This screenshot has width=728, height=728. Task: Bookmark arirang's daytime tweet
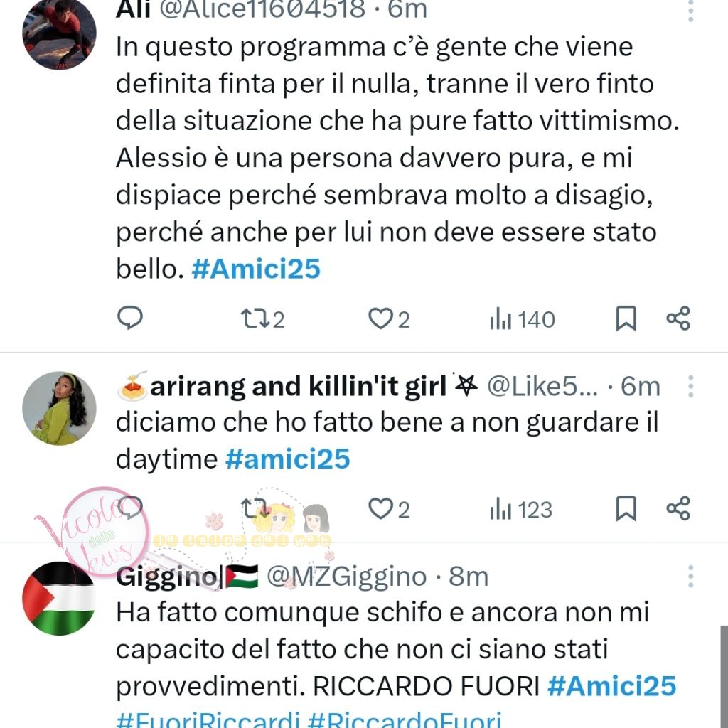pyautogui.click(x=626, y=509)
